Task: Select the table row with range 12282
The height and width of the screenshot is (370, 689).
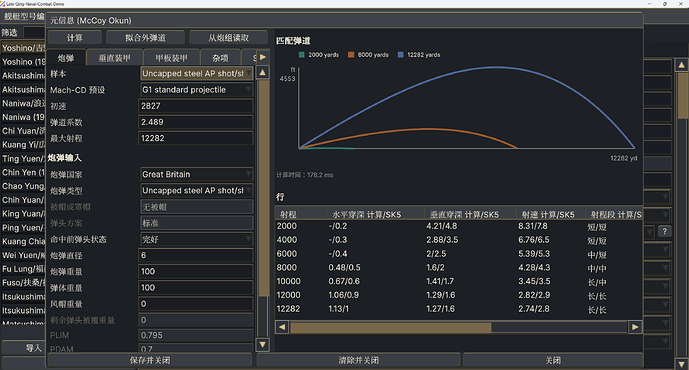Action: [x=458, y=309]
